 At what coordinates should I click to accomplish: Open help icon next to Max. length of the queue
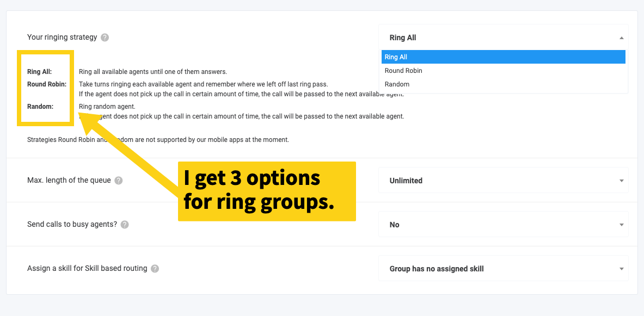[119, 180]
